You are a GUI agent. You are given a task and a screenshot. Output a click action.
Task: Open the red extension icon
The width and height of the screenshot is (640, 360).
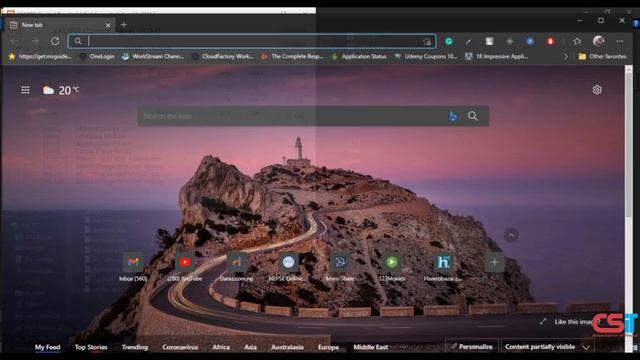point(550,41)
